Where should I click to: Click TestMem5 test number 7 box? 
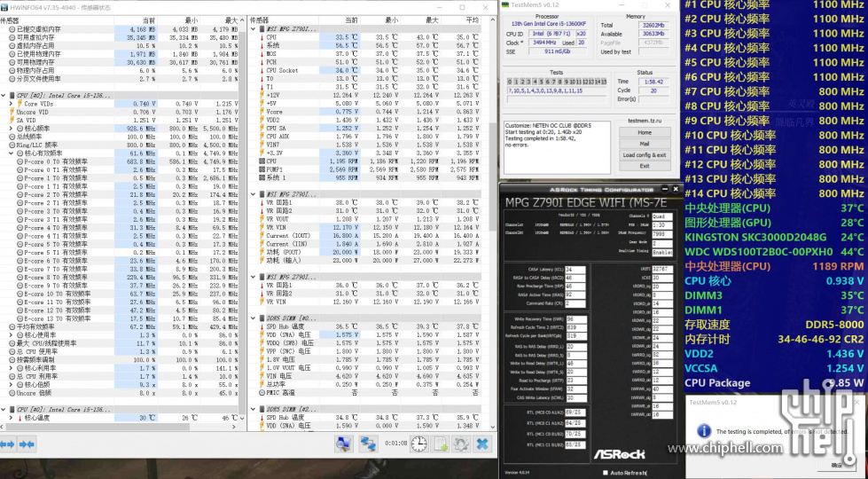(552, 82)
